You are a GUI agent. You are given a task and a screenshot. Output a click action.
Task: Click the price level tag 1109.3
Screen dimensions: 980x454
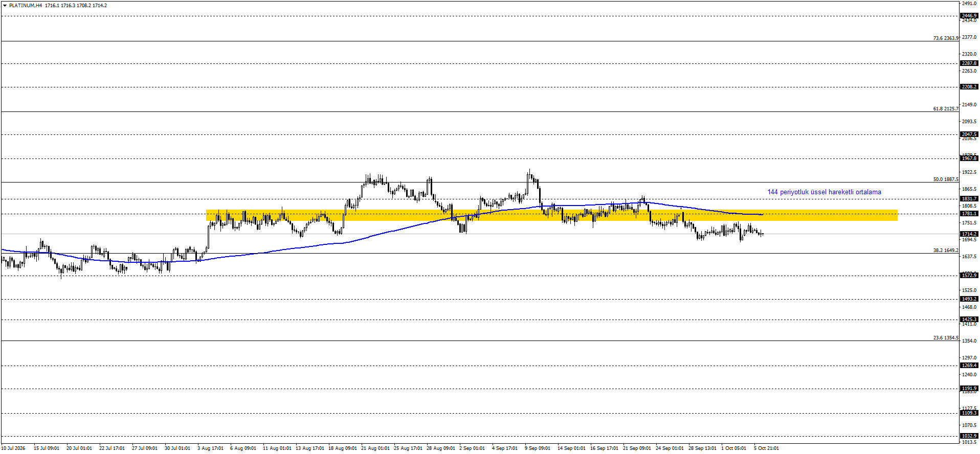point(969,413)
